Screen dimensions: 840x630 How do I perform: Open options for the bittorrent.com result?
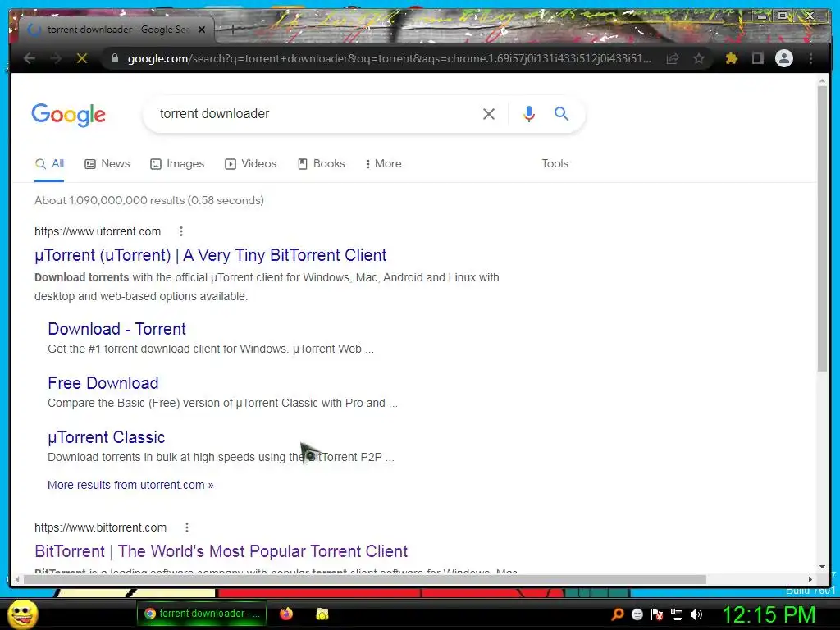(187, 527)
